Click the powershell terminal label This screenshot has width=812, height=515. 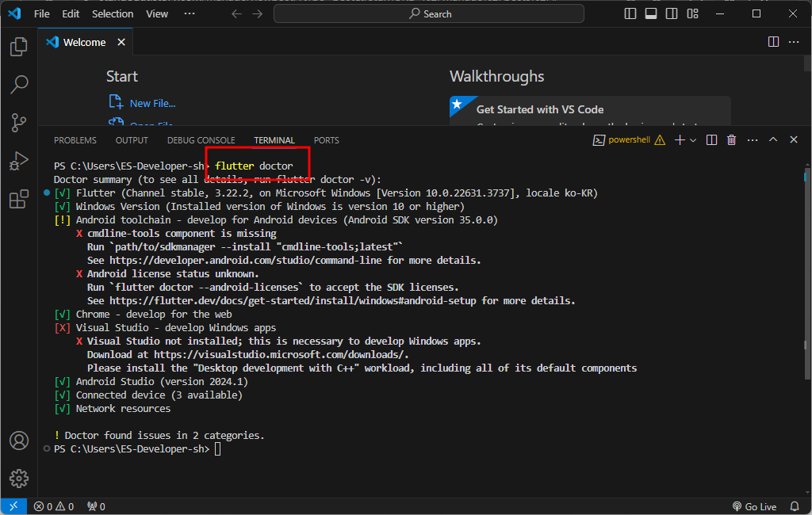(x=629, y=139)
